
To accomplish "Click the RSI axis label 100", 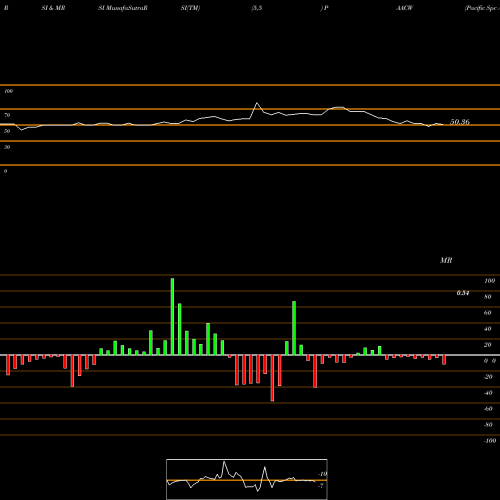I will pos(8,91).
